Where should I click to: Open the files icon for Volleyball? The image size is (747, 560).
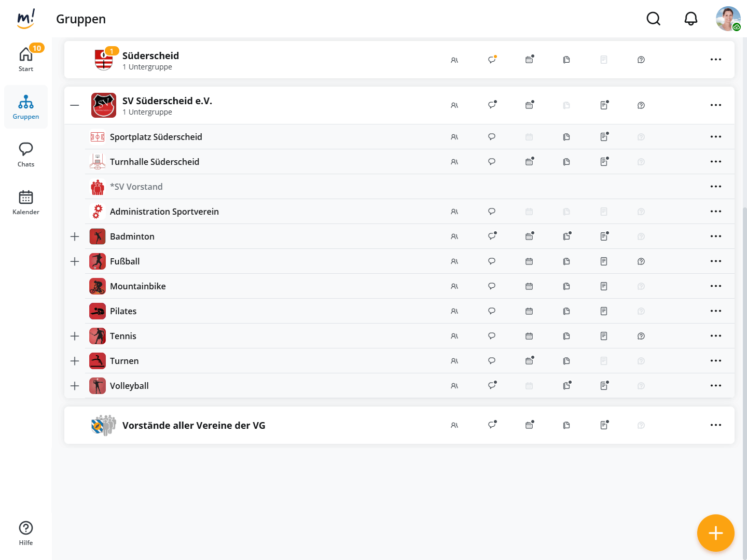click(x=566, y=386)
